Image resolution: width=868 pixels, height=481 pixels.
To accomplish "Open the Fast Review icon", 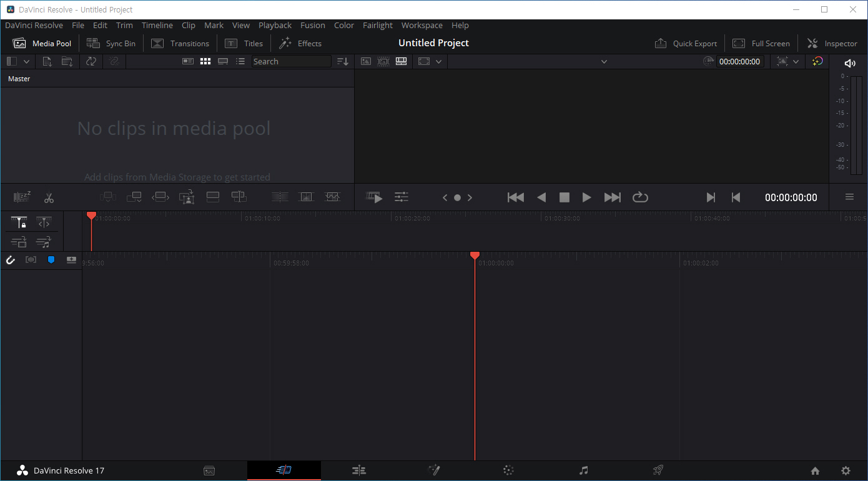I will (374, 197).
